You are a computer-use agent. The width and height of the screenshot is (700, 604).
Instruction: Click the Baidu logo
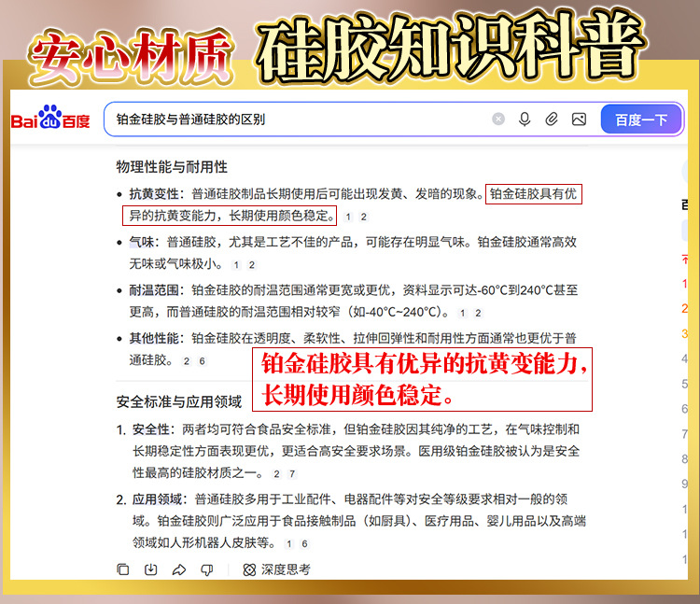tap(50, 118)
